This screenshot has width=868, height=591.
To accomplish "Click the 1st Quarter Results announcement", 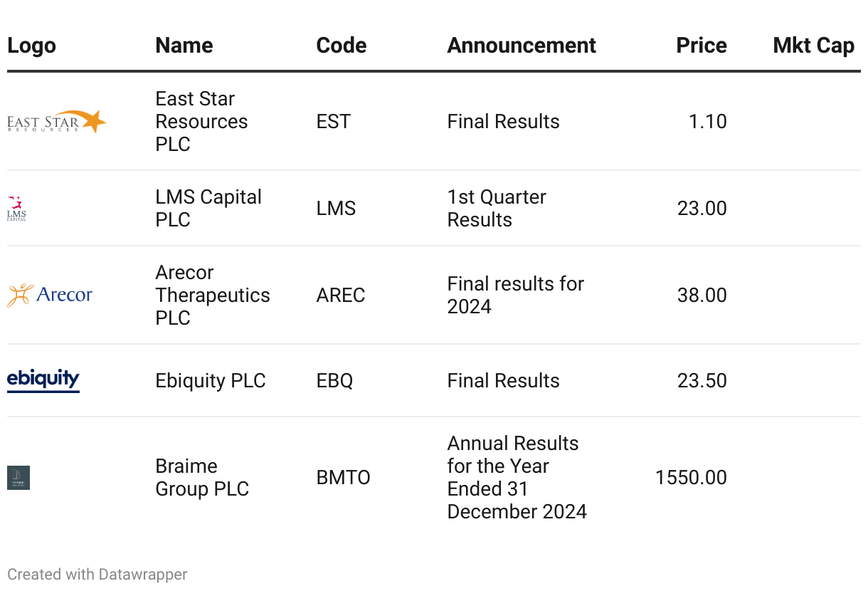I will [x=497, y=209].
